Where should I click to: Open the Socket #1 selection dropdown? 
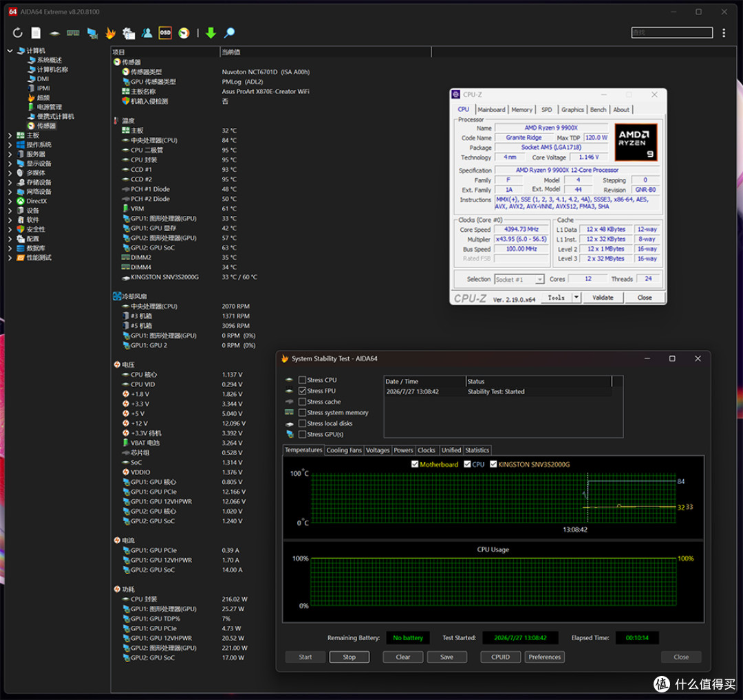519,279
